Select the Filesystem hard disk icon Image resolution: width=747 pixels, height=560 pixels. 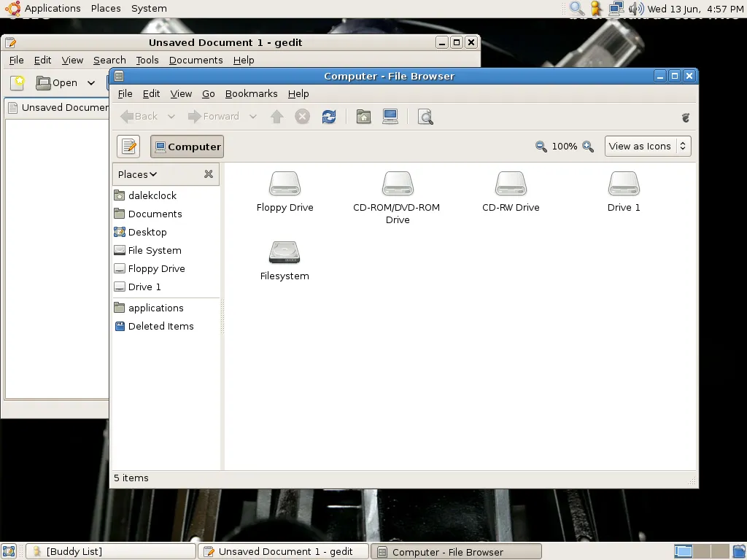(x=285, y=252)
